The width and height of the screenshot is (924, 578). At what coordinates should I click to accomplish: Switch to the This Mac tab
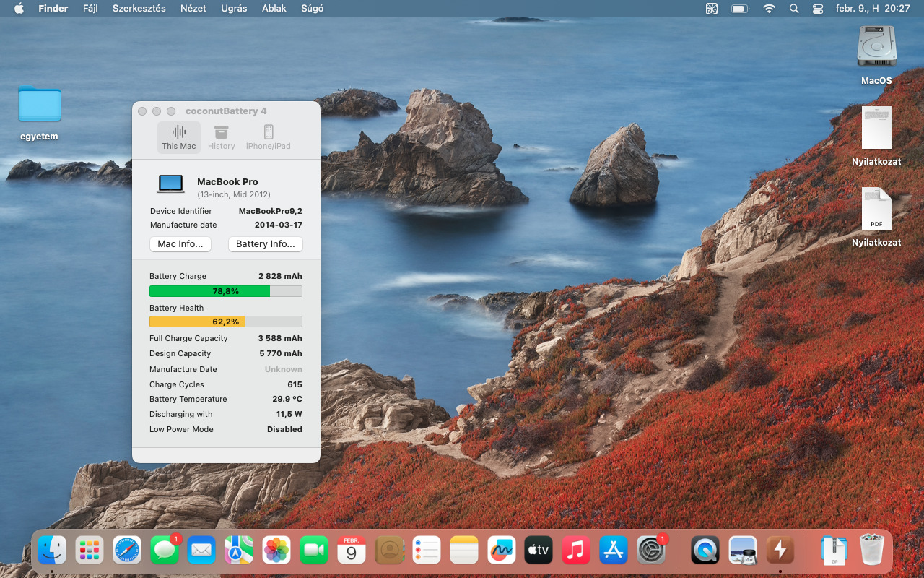179,137
